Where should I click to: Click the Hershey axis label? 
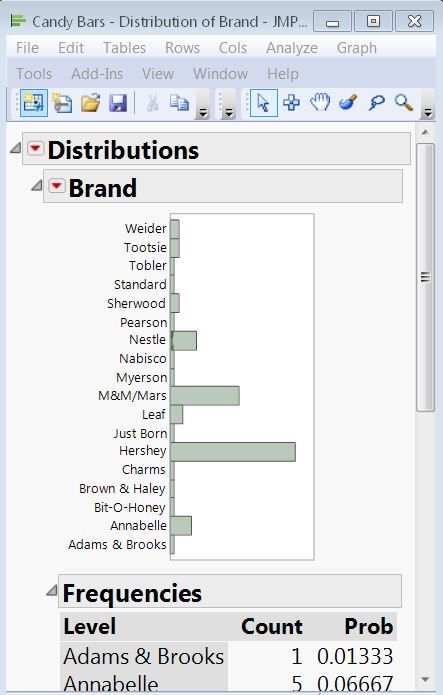[143, 451]
